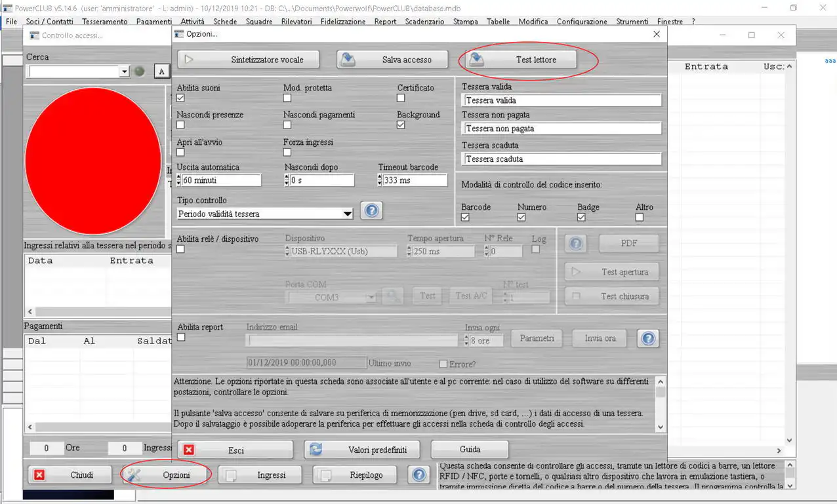Image resolution: width=837 pixels, height=504 pixels.
Task: Click the Ingressi button
Action: tap(260, 475)
